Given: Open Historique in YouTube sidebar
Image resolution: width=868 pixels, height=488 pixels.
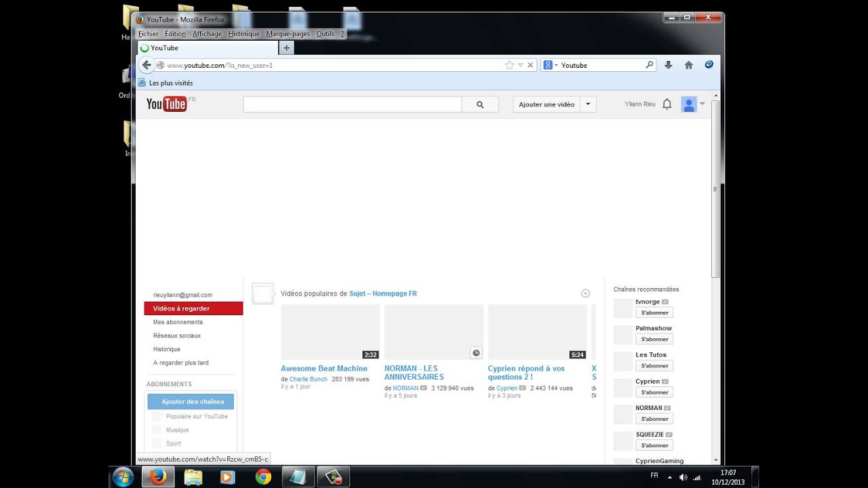Looking at the screenshot, I should [x=167, y=349].
